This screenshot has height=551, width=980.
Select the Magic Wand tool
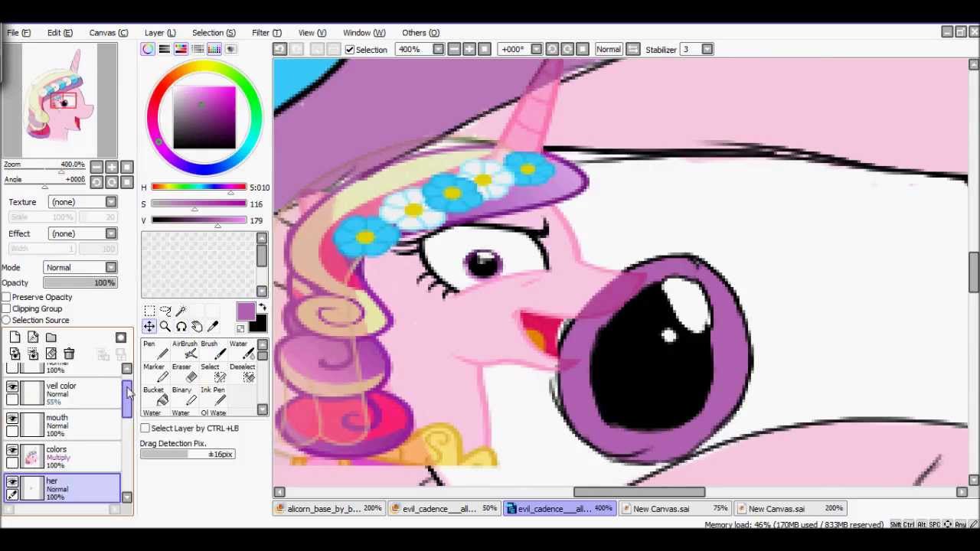(181, 311)
